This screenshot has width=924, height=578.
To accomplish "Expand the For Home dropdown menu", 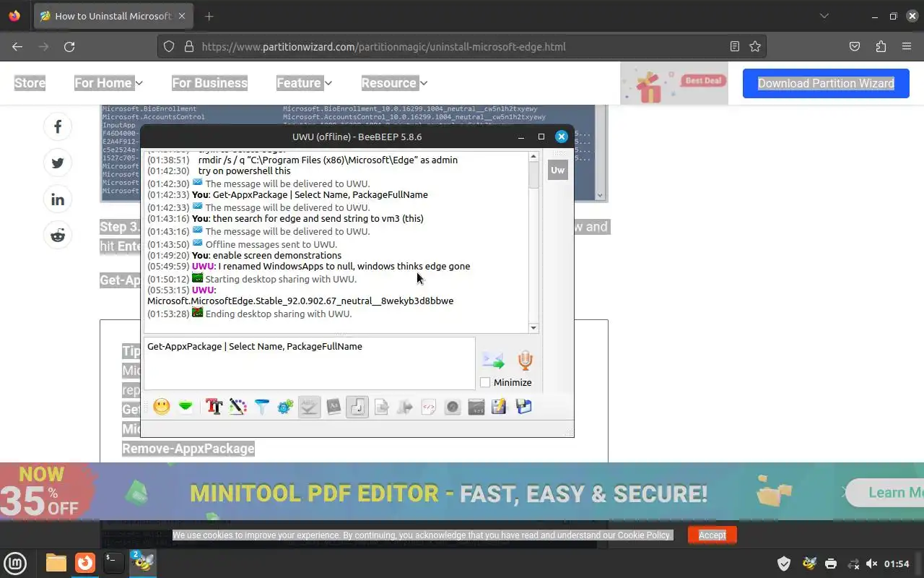I will coord(108,83).
